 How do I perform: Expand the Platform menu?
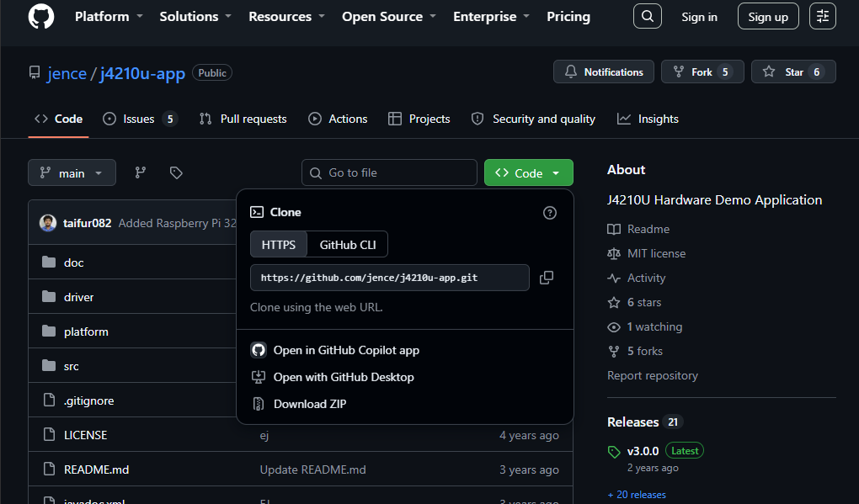click(109, 17)
